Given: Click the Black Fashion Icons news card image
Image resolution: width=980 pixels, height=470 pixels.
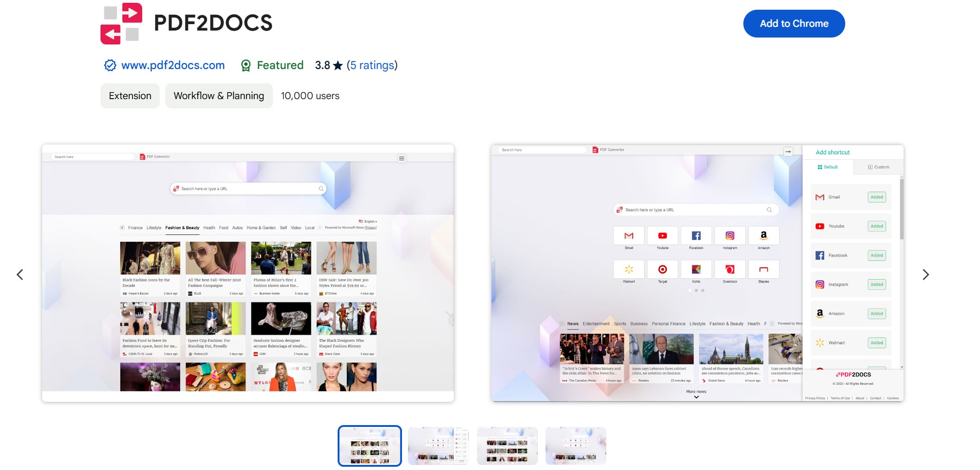Looking at the screenshot, I should click(x=150, y=258).
